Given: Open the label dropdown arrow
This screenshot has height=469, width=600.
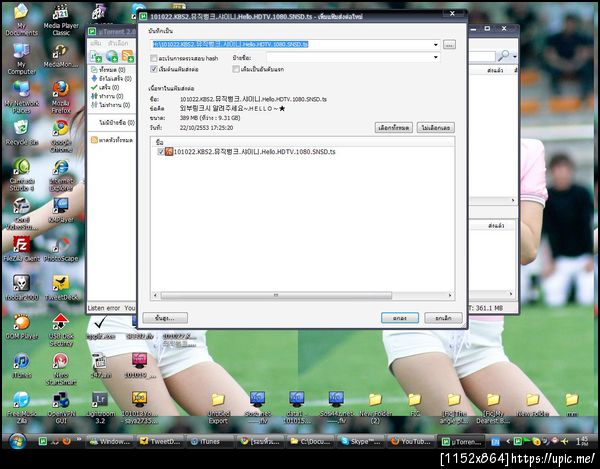Looking at the screenshot, I should point(435,57).
